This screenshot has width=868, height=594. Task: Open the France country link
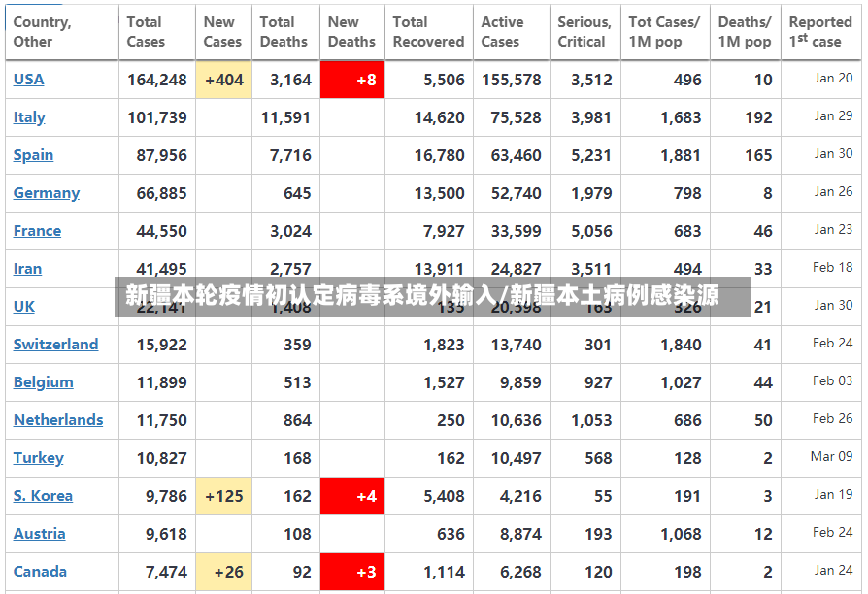(x=37, y=231)
